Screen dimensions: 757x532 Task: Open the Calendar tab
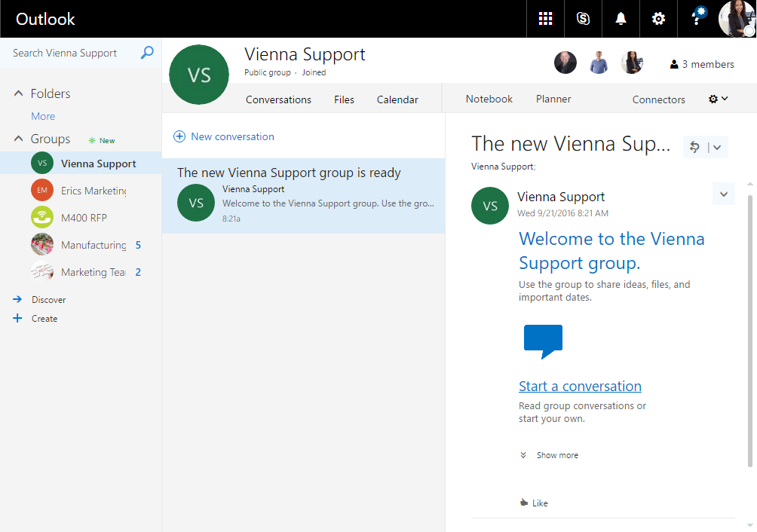click(x=397, y=99)
